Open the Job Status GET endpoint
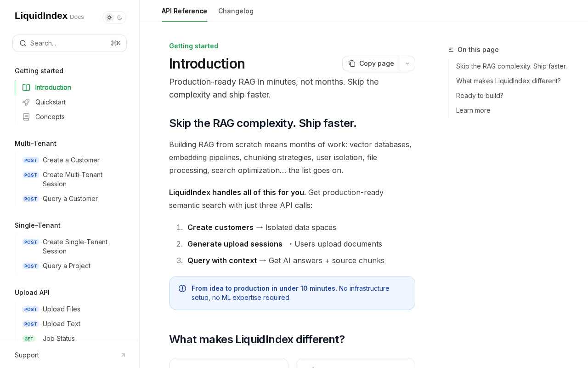588x368 pixels. pyautogui.click(x=58, y=339)
